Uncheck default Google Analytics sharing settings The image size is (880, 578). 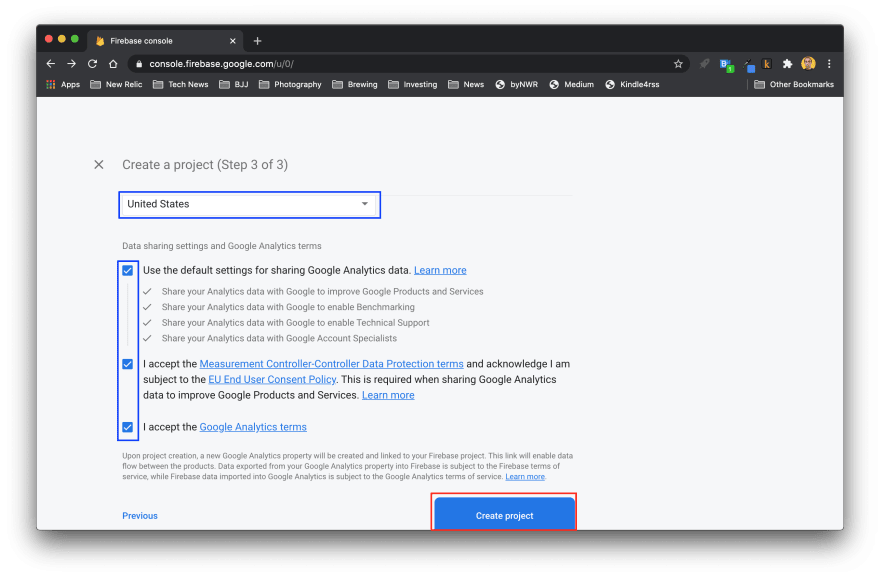[x=127, y=270]
